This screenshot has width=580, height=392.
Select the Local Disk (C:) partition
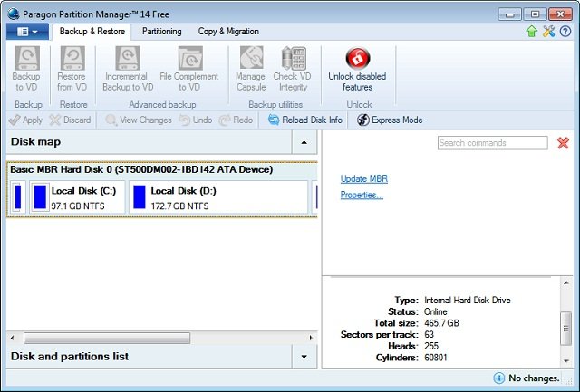77,197
